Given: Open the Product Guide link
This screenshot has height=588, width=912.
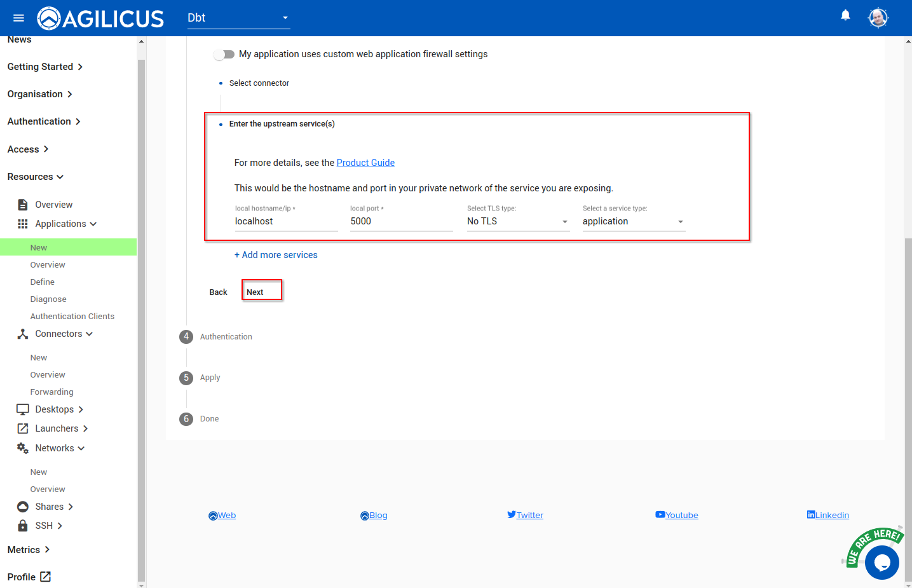Looking at the screenshot, I should [365, 163].
